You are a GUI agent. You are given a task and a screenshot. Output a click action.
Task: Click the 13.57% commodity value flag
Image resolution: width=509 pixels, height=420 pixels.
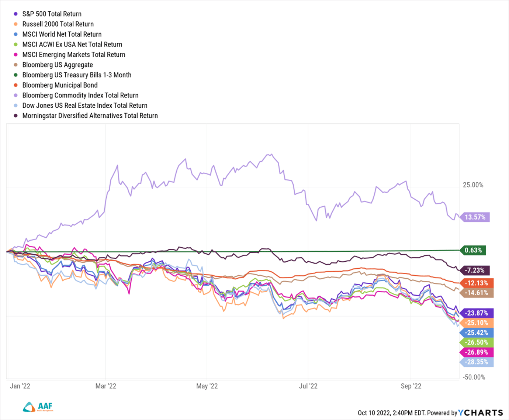pos(475,217)
